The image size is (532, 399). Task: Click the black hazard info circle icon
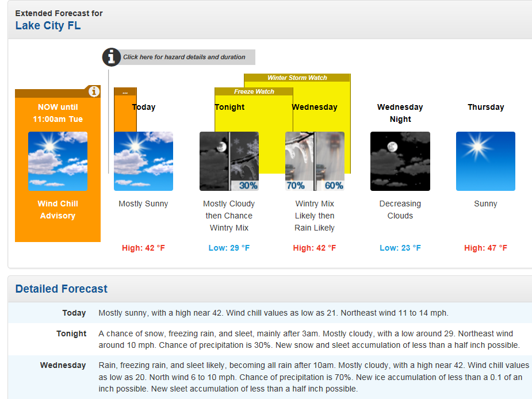(112, 57)
